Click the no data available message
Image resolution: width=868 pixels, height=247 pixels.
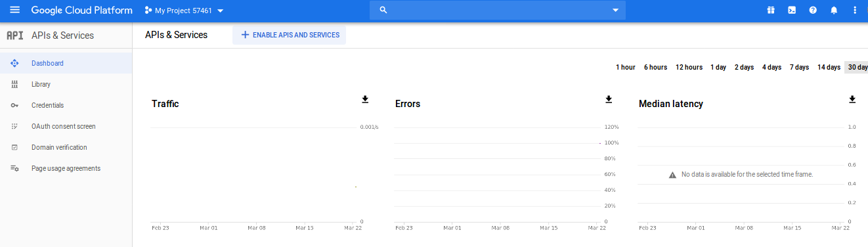(x=741, y=175)
